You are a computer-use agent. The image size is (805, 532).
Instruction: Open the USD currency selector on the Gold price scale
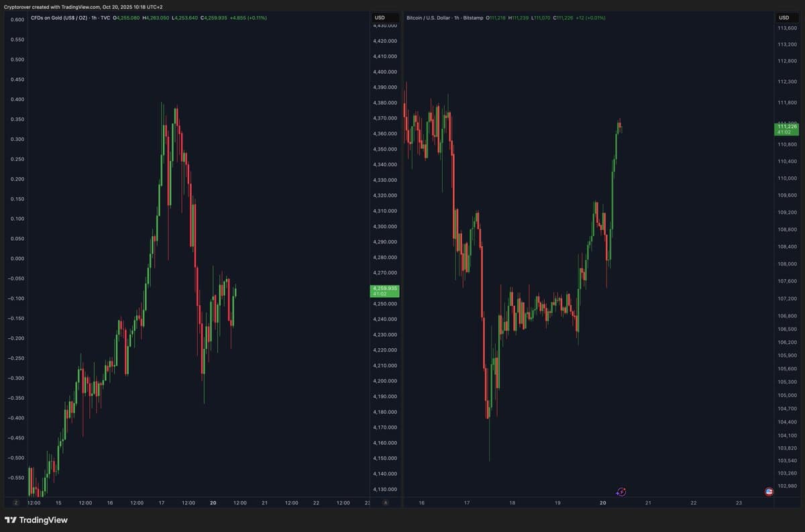[380, 18]
